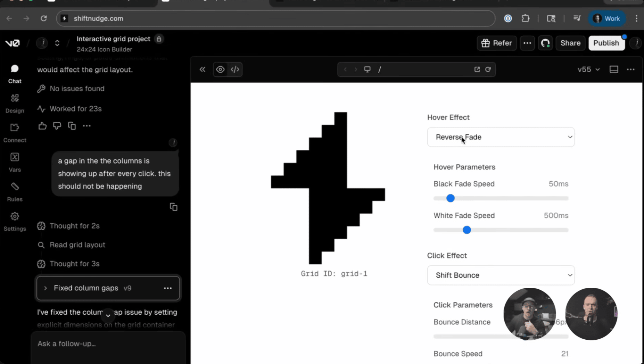Image resolution: width=644 pixels, height=364 pixels.
Task: Click the Share button
Action: tap(570, 43)
